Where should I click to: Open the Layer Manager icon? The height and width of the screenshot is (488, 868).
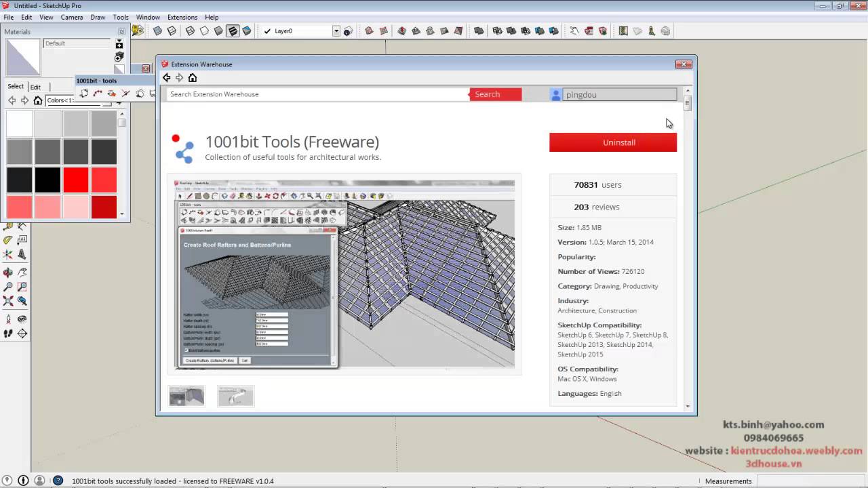347,31
